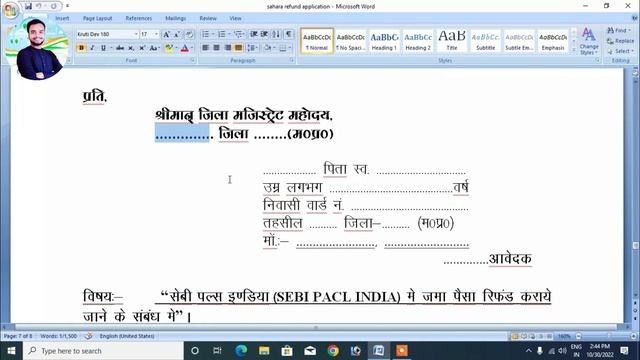The width and height of the screenshot is (640, 360).
Task: Open font size dropdown
Action: tap(156, 34)
